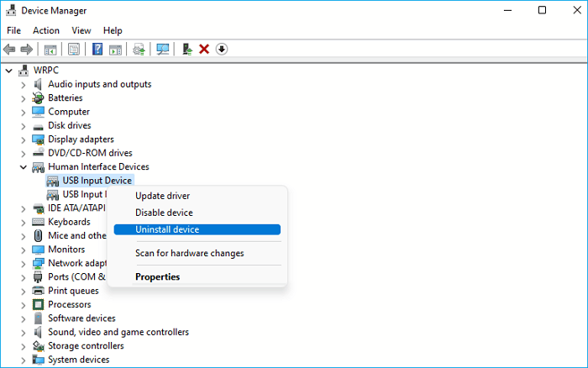Collapse the Human Interface Devices category

coord(24,167)
